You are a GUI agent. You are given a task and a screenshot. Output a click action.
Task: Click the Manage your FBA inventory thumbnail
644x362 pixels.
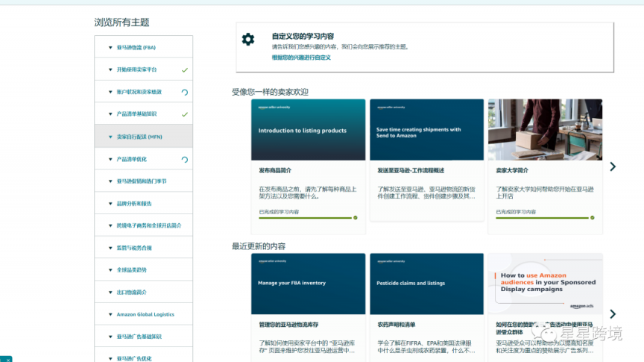(308, 284)
